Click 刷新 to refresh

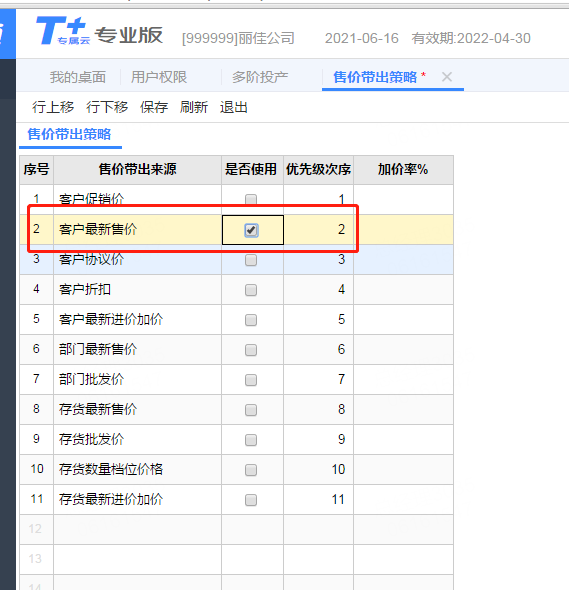click(x=194, y=107)
